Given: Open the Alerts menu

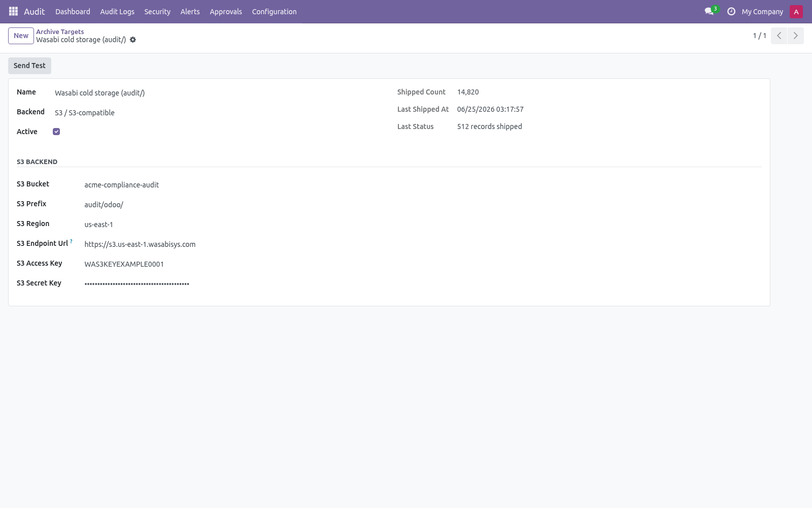Looking at the screenshot, I should [190, 11].
